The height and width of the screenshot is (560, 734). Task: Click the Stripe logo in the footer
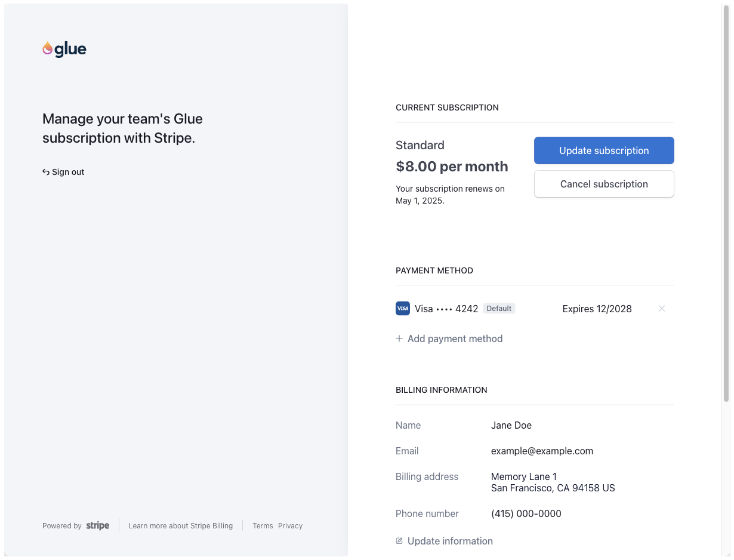click(x=98, y=526)
